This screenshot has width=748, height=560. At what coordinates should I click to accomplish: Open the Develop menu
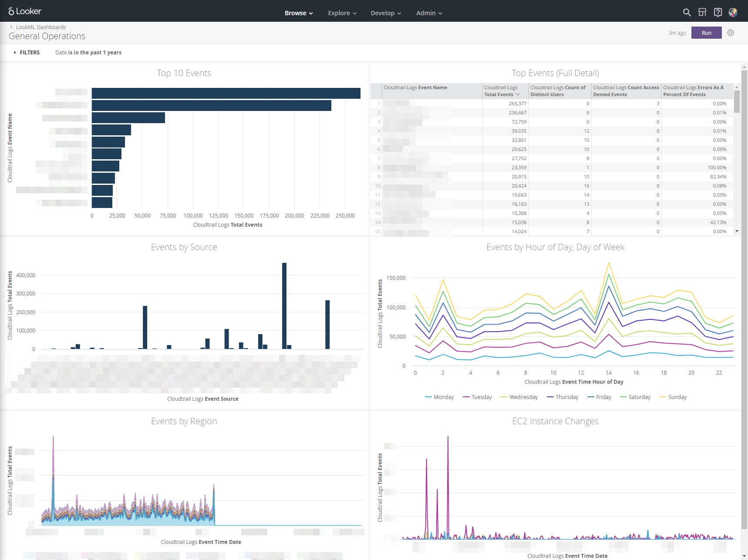tap(385, 13)
